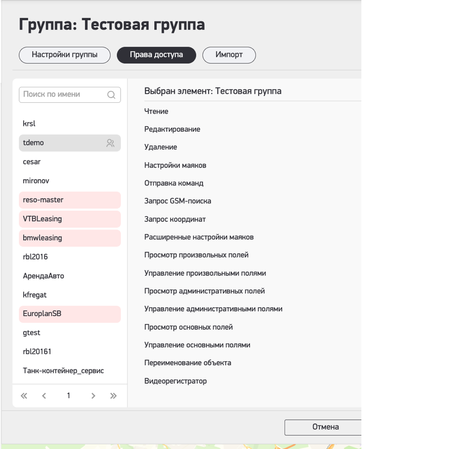Click the users icon next to tdemo
The height and width of the screenshot is (449, 476).
click(110, 143)
